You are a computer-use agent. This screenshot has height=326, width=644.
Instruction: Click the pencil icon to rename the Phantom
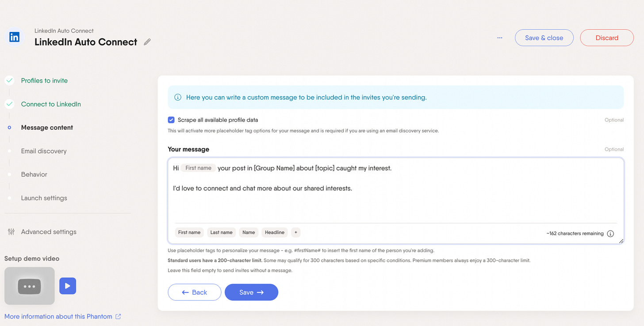pyautogui.click(x=147, y=42)
